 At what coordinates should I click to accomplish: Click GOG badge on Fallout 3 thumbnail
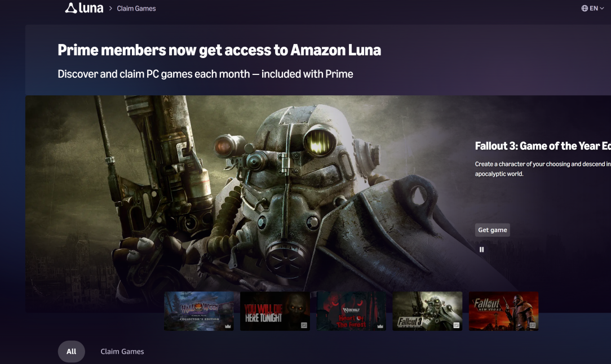[x=457, y=325]
